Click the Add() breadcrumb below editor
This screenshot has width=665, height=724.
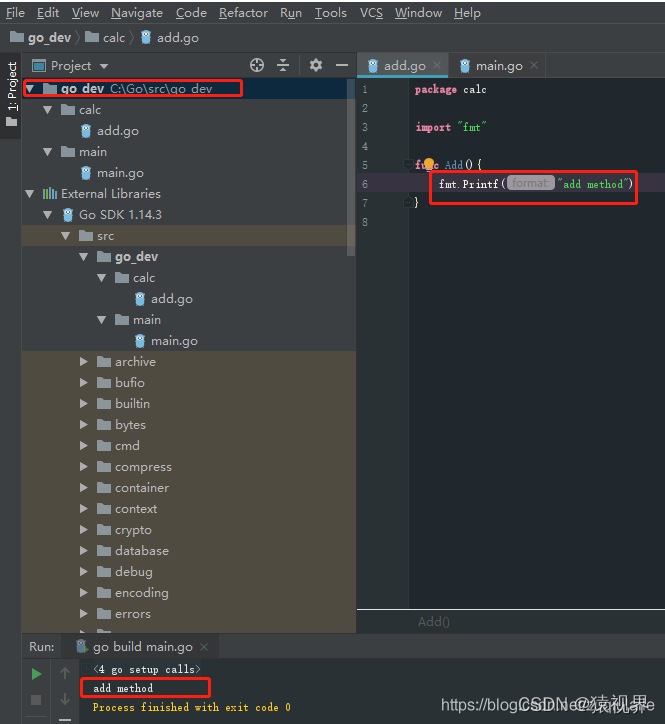[x=434, y=621]
